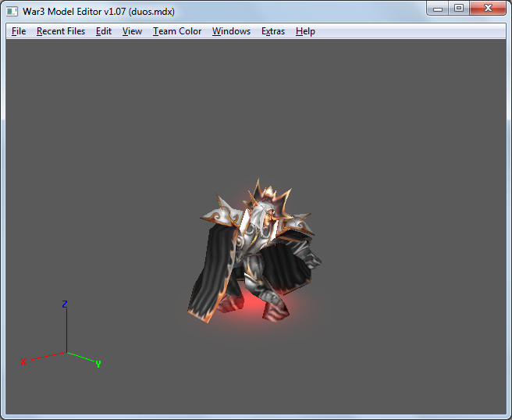Maximize the War3 Model Editor window

click(x=459, y=8)
